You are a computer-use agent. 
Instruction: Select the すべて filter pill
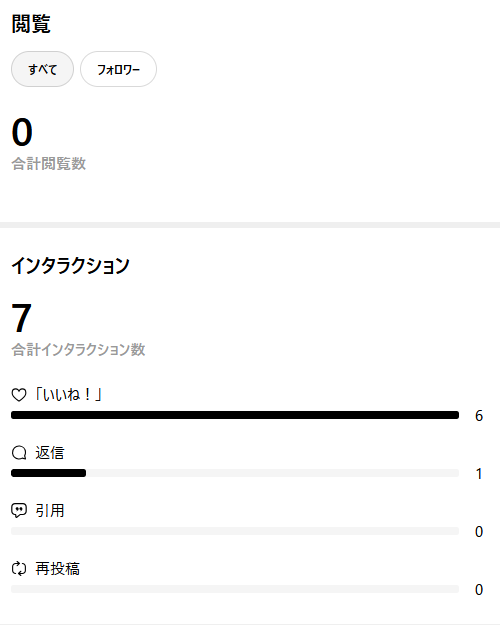[42, 69]
